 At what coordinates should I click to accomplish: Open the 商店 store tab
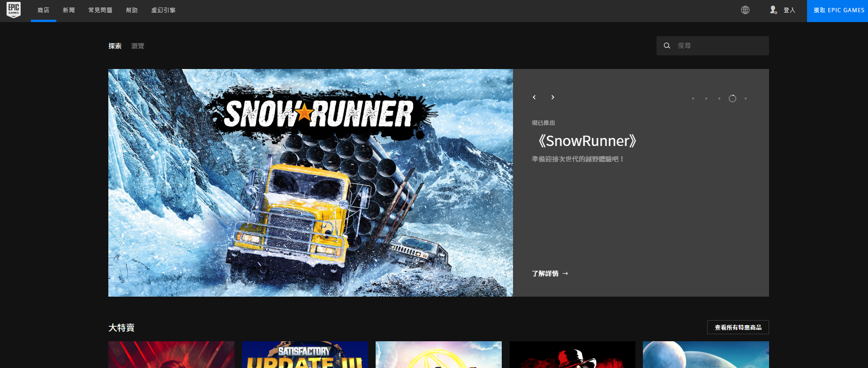click(44, 10)
